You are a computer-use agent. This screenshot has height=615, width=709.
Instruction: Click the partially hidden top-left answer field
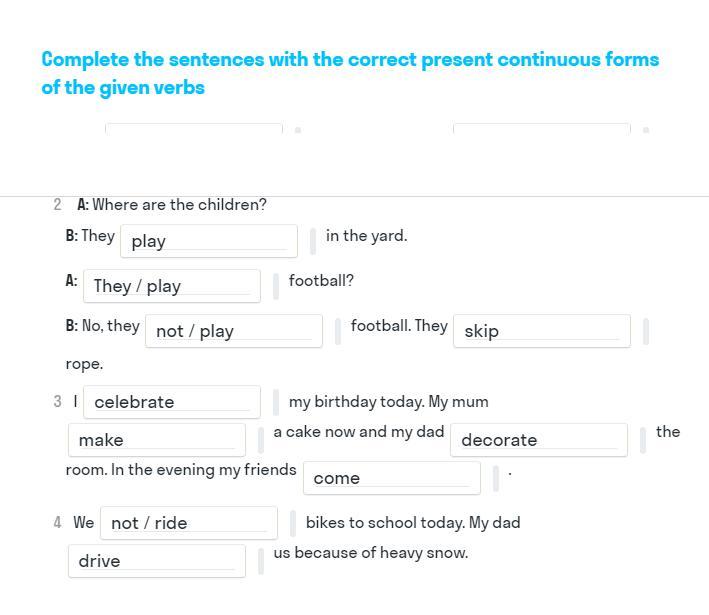[193, 129]
